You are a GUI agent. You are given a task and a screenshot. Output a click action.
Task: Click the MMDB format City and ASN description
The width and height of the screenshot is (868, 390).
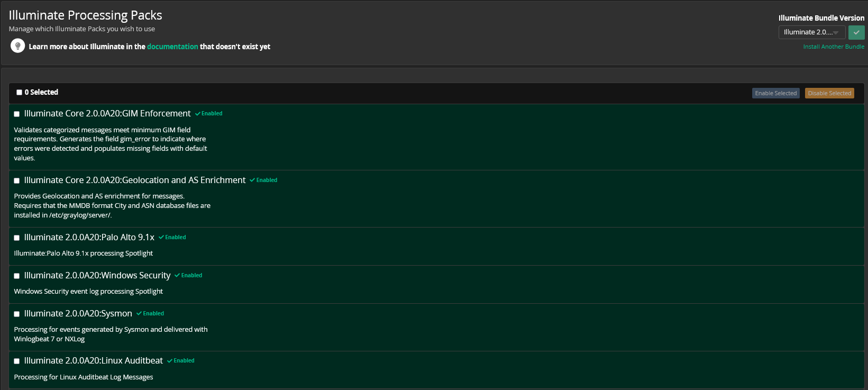click(x=112, y=205)
